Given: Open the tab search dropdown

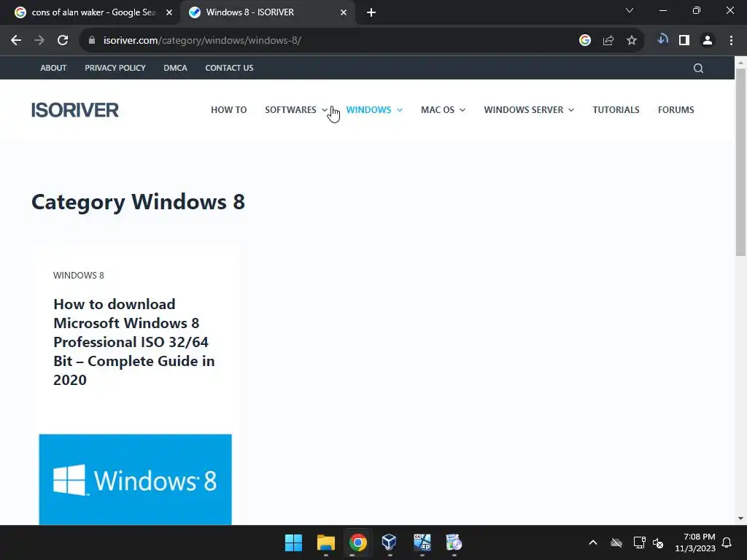Looking at the screenshot, I should coord(630,10).
